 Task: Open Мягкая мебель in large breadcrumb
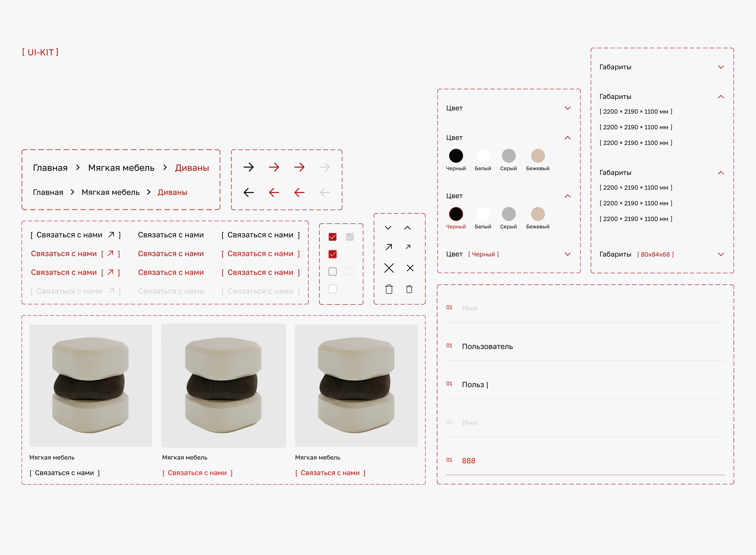point(121,168)
